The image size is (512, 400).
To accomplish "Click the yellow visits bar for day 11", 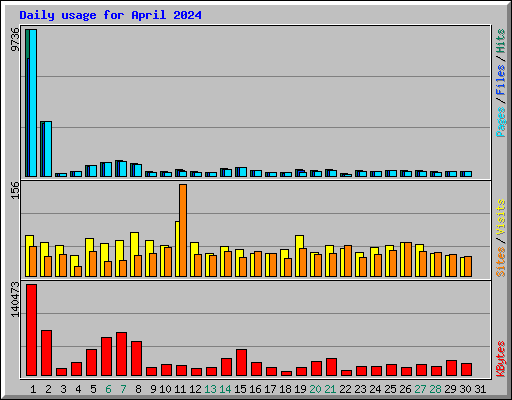I will pos(177,249).
